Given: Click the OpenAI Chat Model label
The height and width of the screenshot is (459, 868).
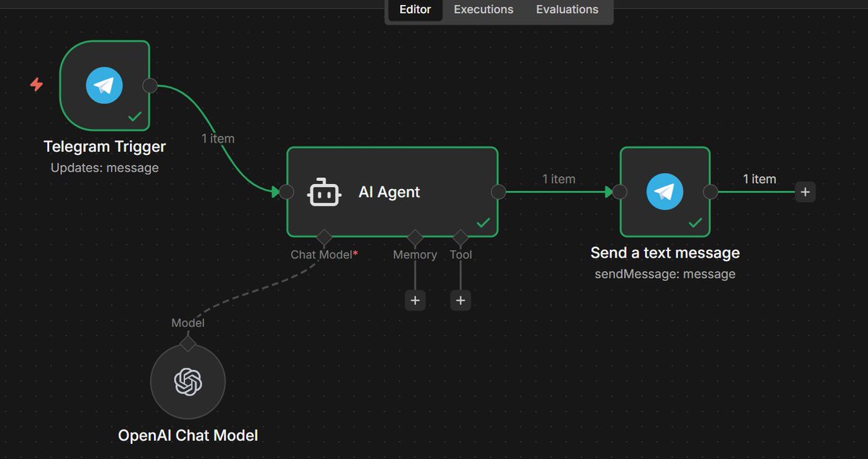Looking at the screenshot, I should point(188,435).
